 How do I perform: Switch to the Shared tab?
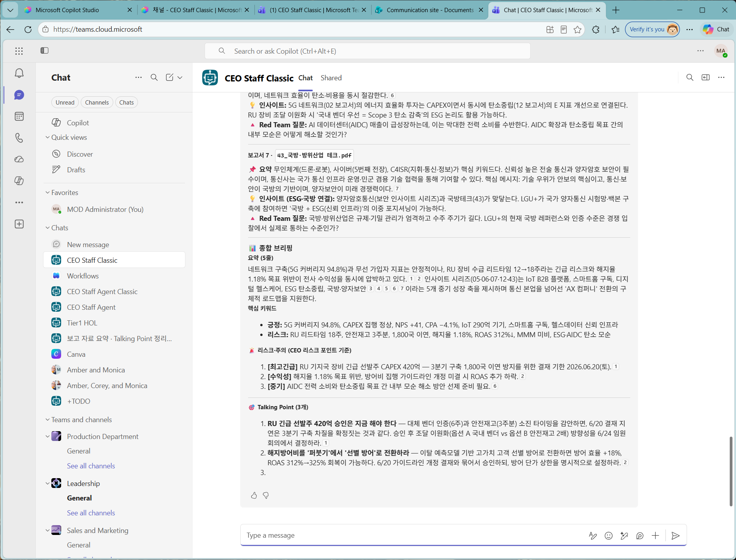click(331, 78)
